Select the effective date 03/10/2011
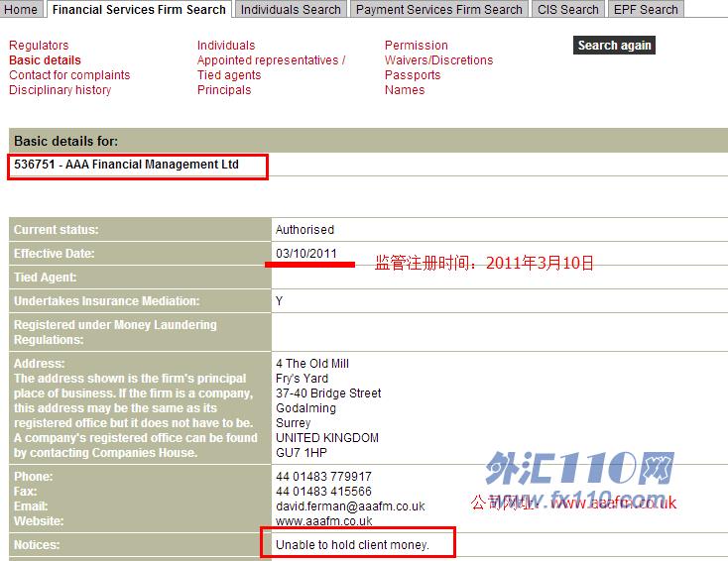Image resolution: width=728 pixels, height=561 pixels. tap(305, 253)
